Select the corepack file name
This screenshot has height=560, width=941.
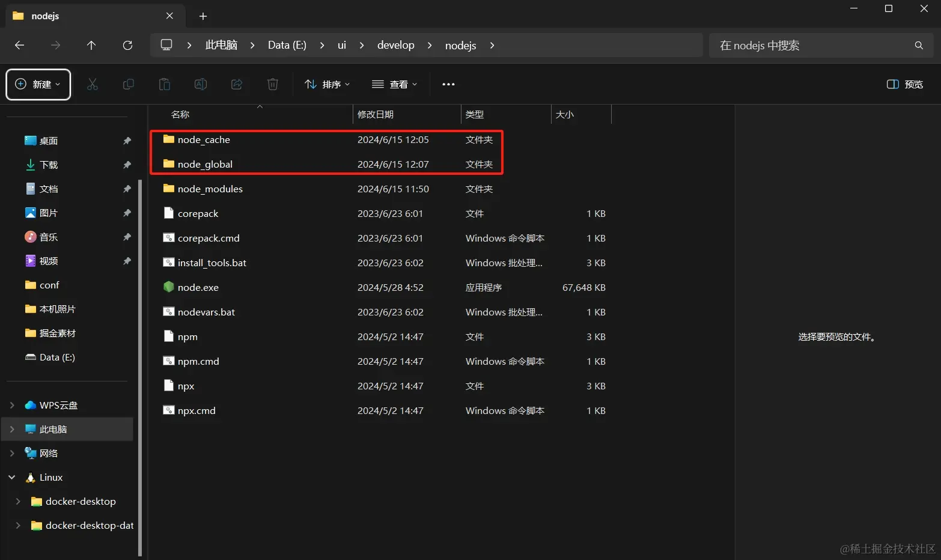pyautogui.click(x=198, y=213)
